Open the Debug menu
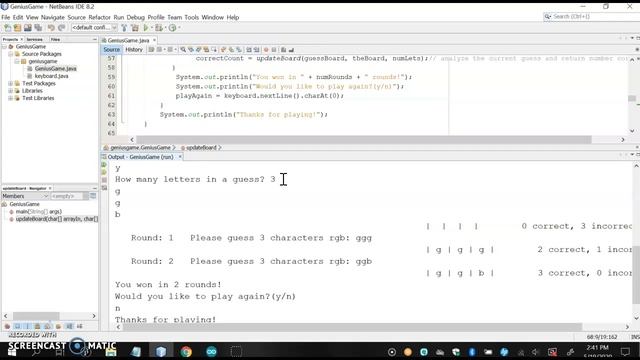640x360 pixels. tap(136, 17)
